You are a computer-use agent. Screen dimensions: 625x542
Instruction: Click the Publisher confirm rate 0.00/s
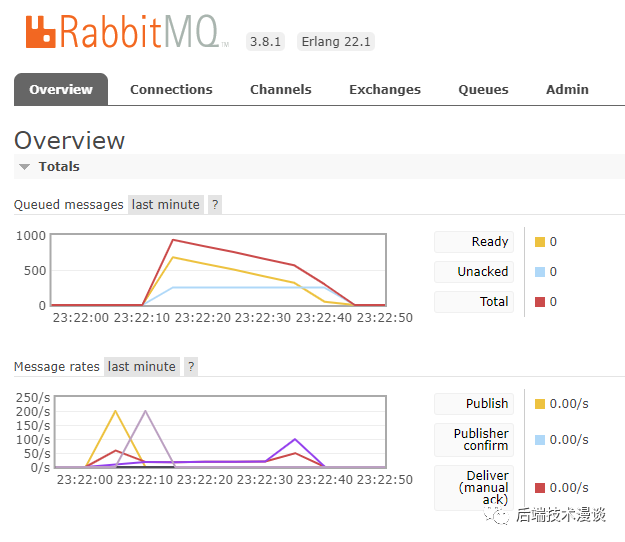pos(569,440)
